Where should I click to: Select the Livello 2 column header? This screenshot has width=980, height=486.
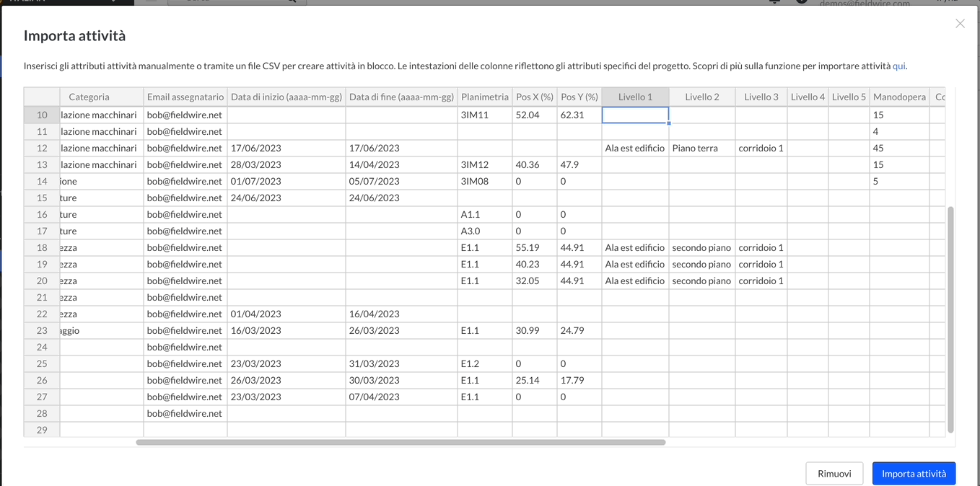[x=702, y=97]
